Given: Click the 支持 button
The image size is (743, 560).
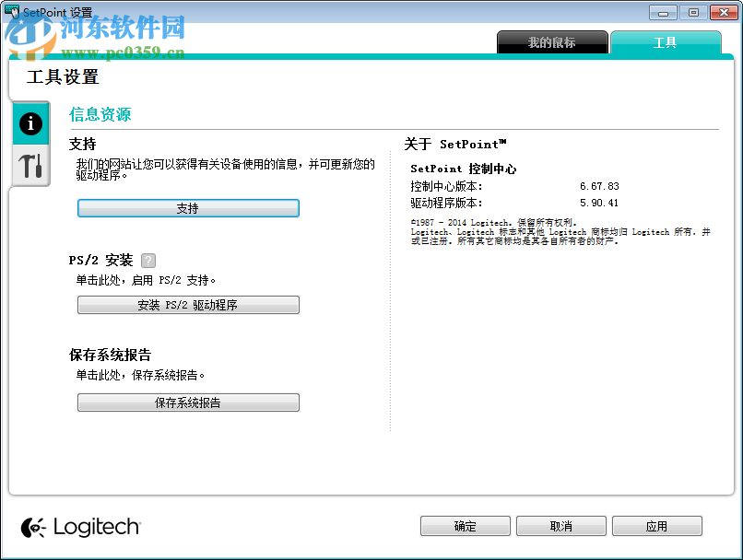Looking at the screenshot, I should click(188, 208).
